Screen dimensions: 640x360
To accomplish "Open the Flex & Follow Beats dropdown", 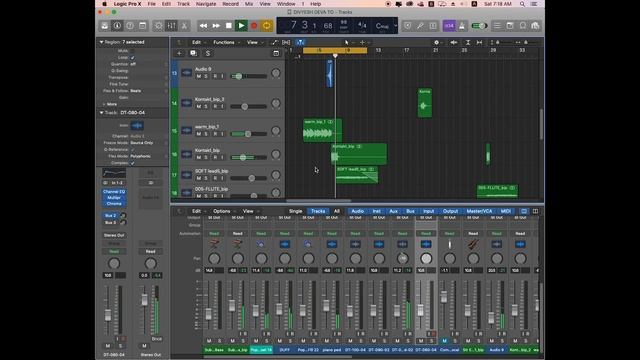I will [148, 91].
